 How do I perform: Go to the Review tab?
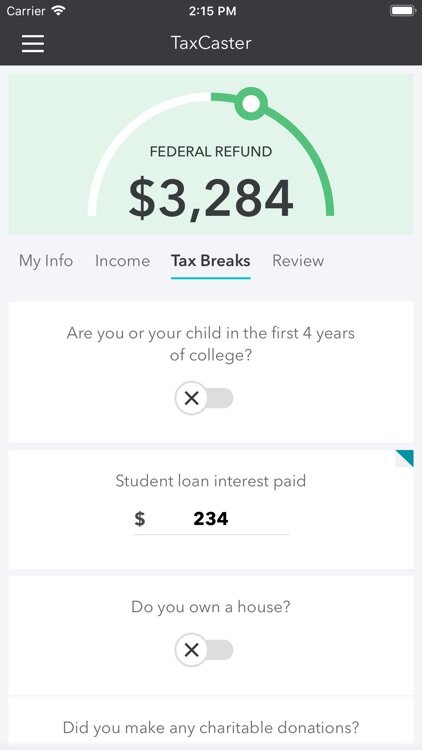pos(298,261)
